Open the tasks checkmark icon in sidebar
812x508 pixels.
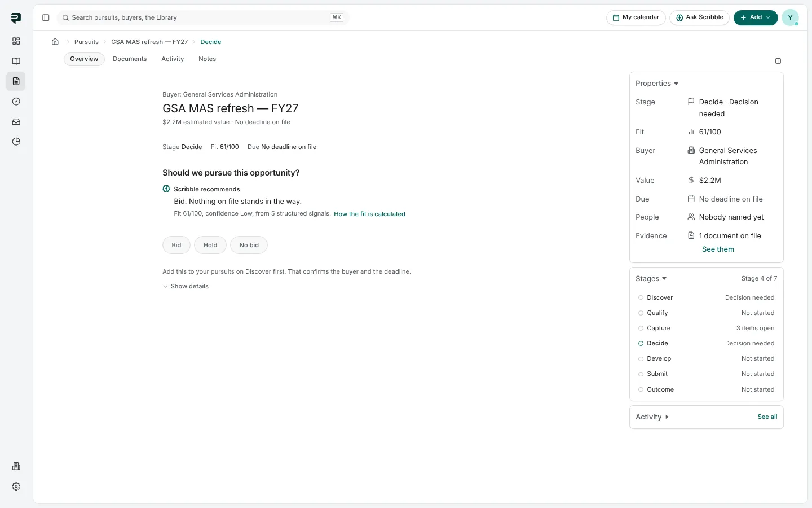coord(16,102)
